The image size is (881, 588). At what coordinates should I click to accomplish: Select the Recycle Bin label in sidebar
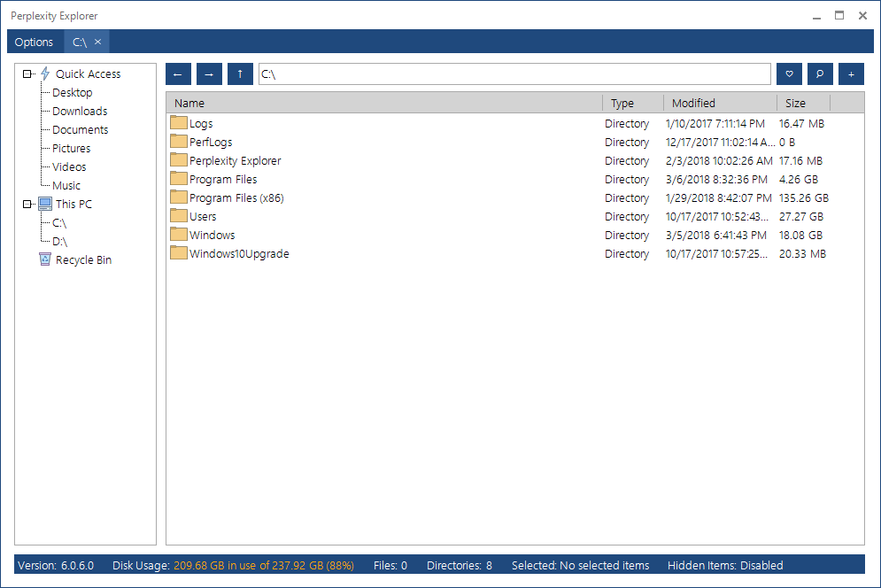(84, 259)
